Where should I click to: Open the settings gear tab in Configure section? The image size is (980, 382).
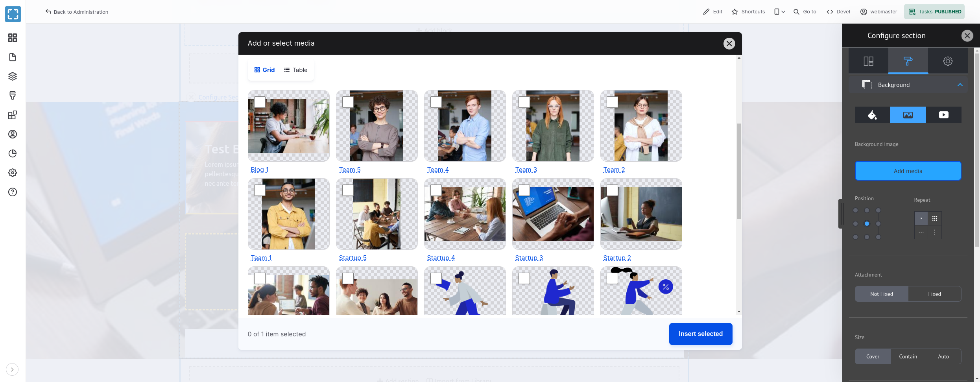pos(948,61)
